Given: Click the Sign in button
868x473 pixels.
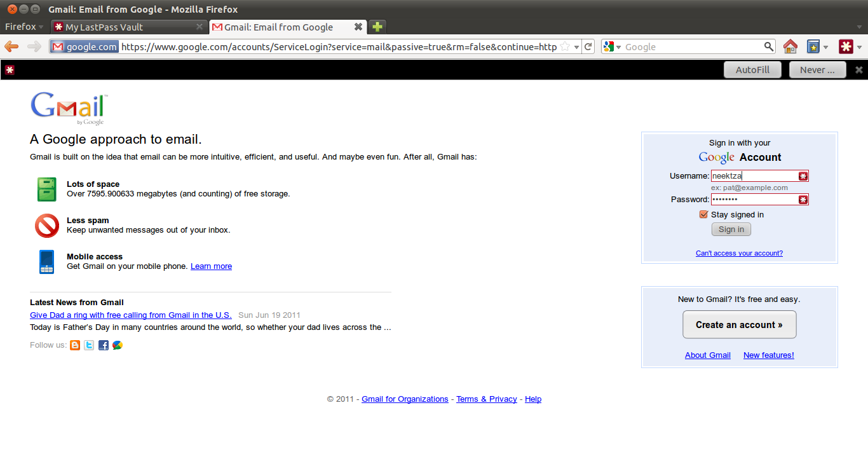Looking at the screenshot, I should [731, 230].
